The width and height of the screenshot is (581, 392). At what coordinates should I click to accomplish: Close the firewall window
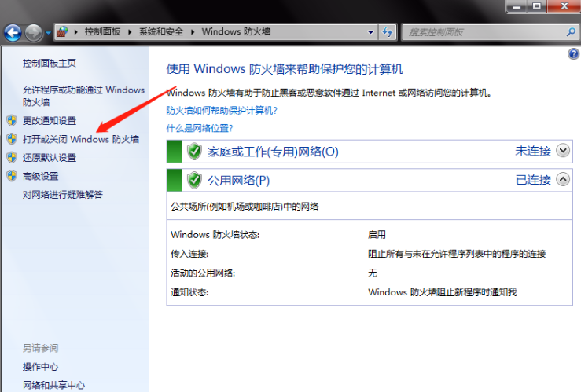(x=564, y=6)
